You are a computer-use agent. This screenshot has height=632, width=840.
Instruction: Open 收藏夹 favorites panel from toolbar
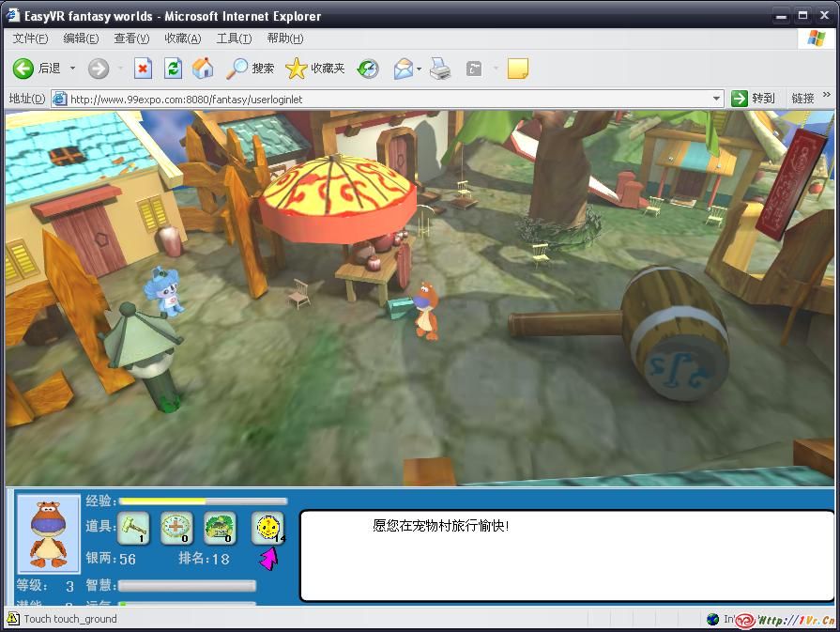tap(315, 69)
